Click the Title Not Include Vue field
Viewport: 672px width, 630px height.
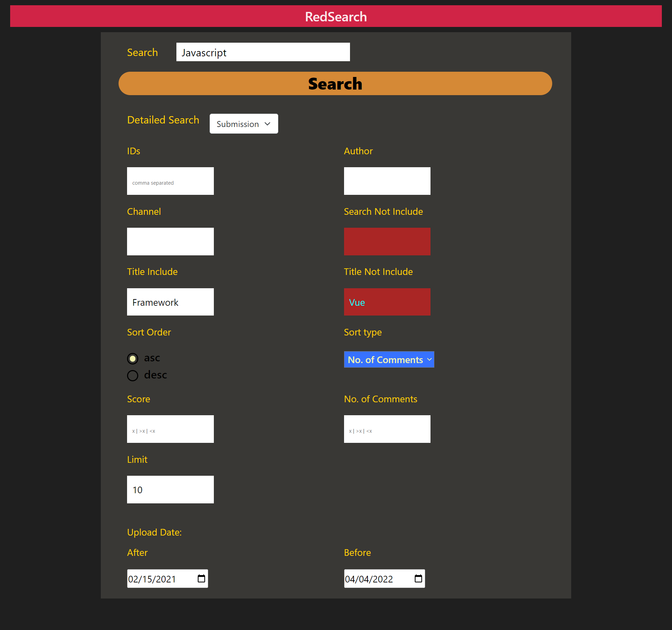[387, 302]
